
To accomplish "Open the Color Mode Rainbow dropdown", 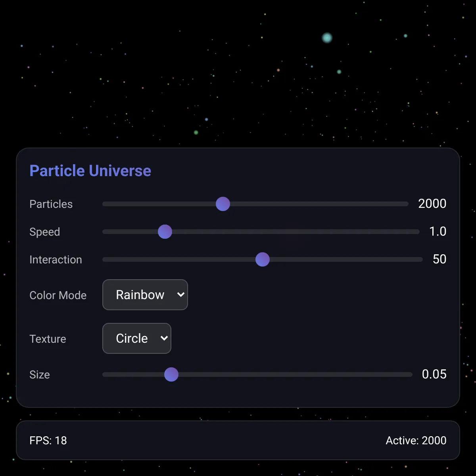I will point(145,295).
